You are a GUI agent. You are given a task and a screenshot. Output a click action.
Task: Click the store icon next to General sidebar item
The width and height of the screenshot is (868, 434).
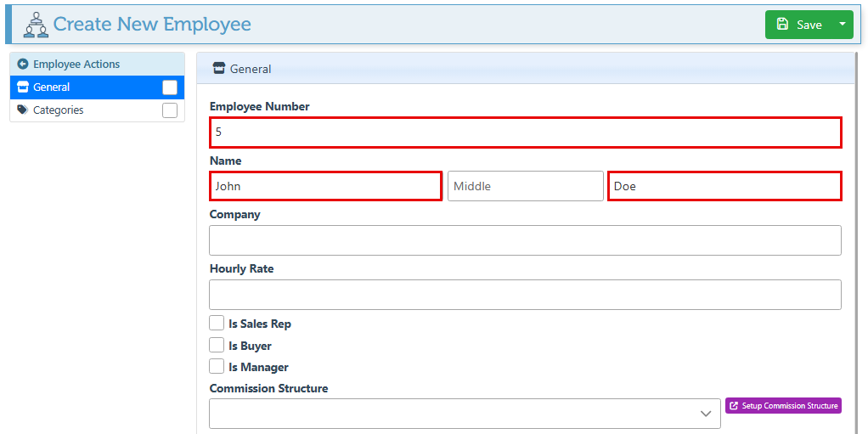23,87
